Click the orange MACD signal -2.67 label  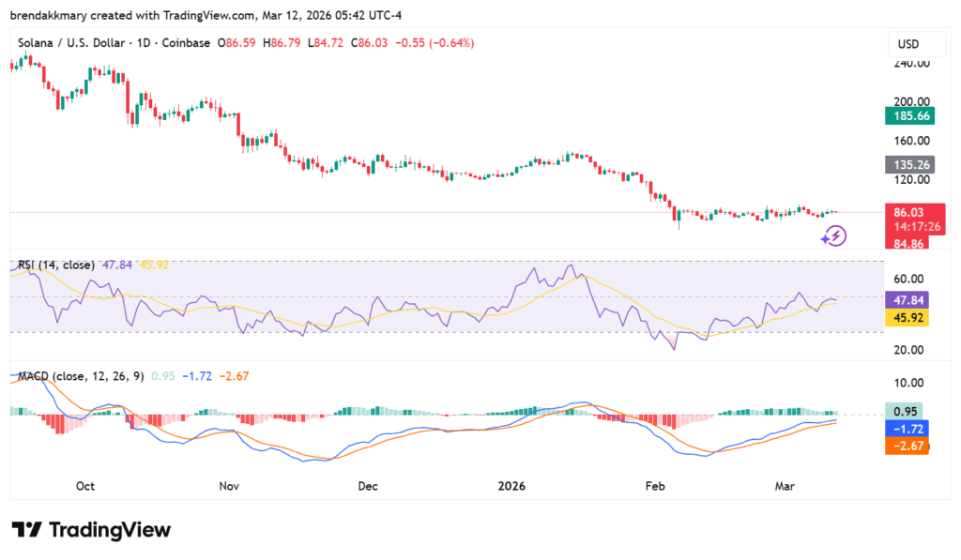coord(907,447)
